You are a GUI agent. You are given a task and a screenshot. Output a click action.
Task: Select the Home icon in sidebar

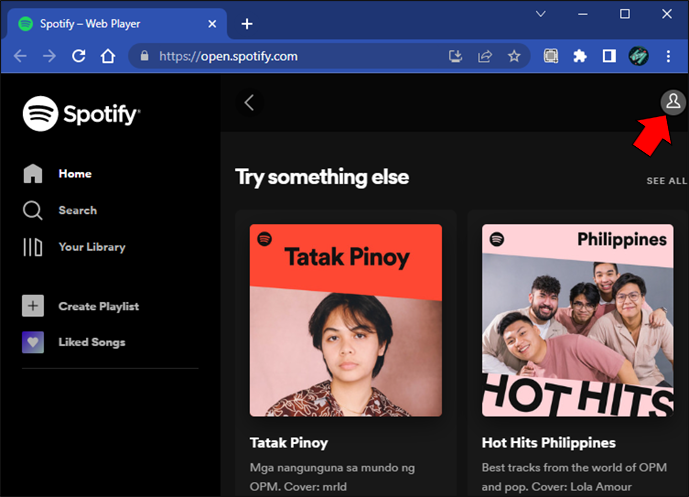pyautogui.click(x=33, y=174)
